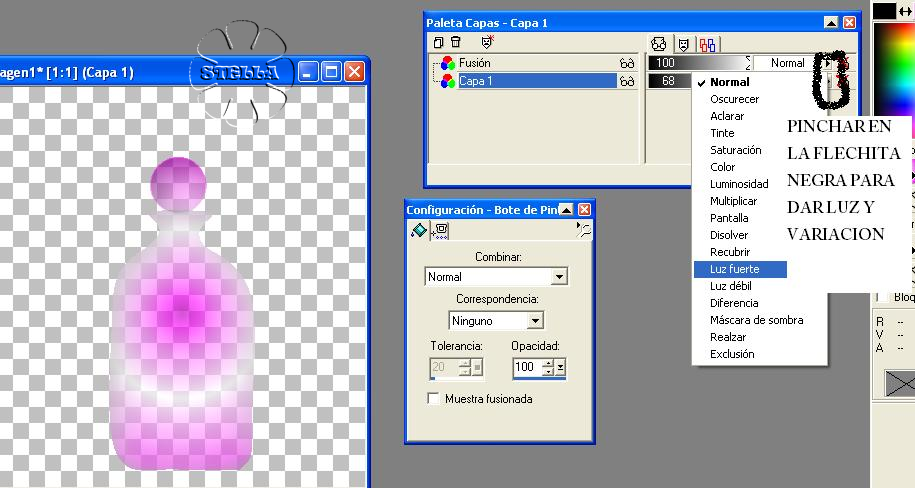Close the Configuración Bote de Pintura palette
Viewport: 915px width, 488px height.
point(584,210)
